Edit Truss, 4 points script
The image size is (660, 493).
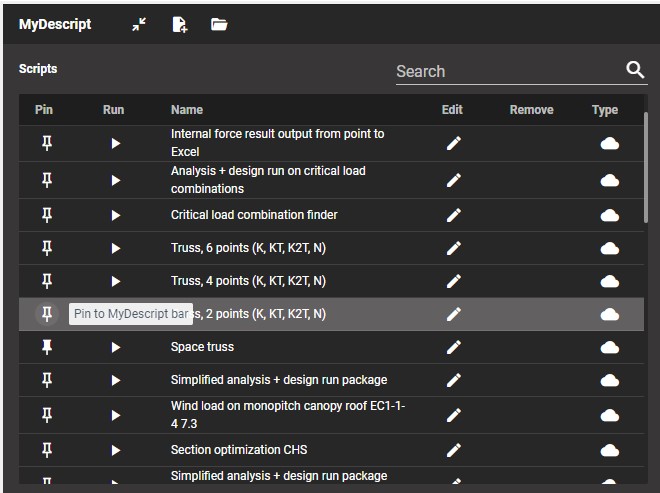453,281
